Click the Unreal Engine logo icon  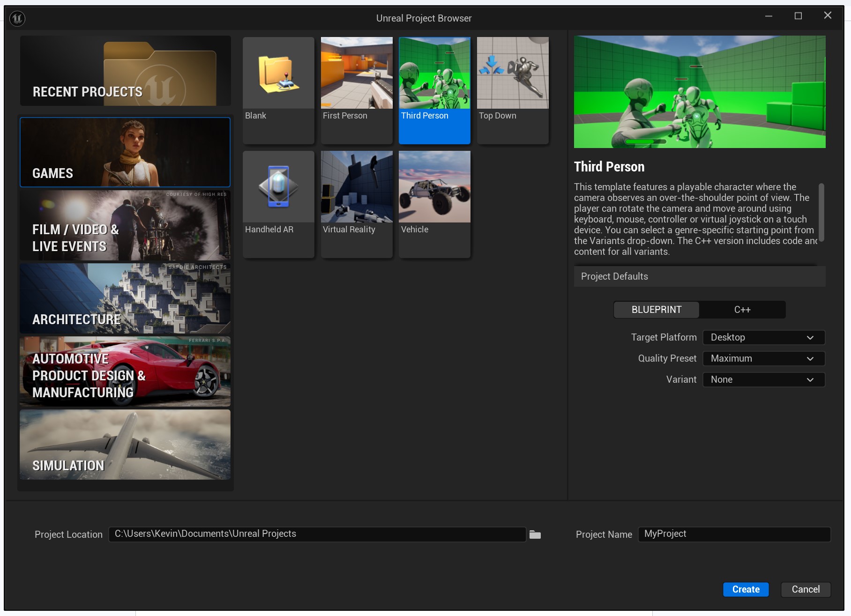pos(17,18)
